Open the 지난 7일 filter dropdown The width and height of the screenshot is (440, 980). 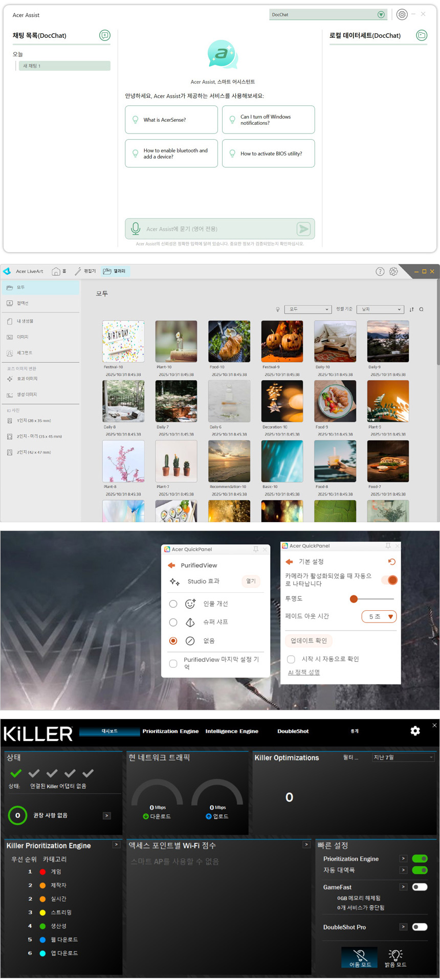coord(403,758)
